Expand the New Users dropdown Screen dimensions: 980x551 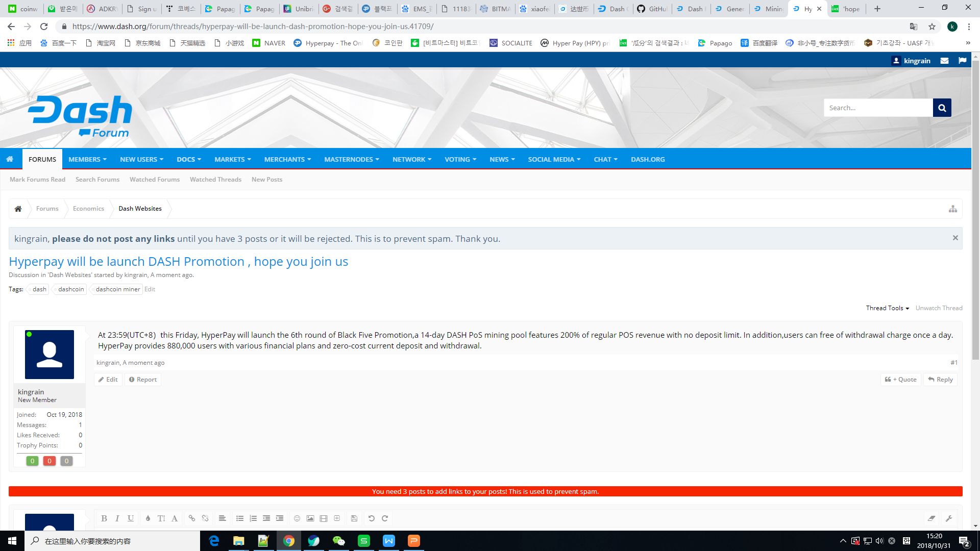[x=142, y=159]
